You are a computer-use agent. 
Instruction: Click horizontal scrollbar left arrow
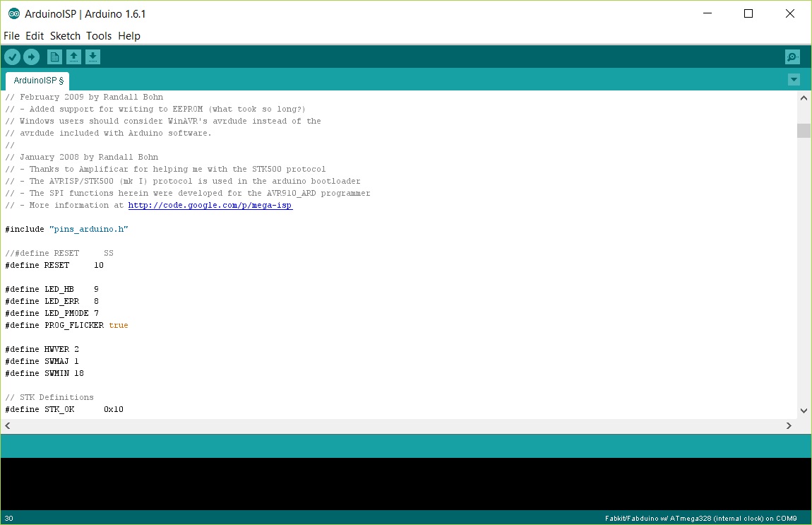[8, 425]
